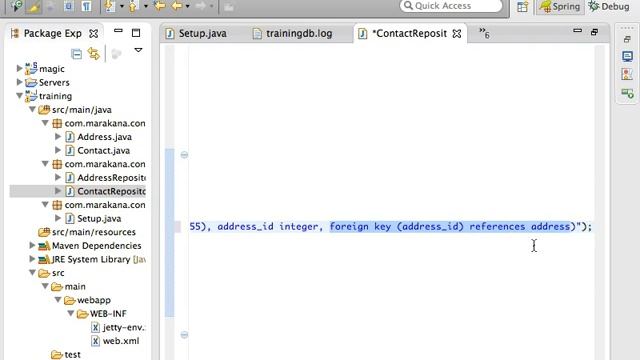The height and width of the screenshot is (360, 640).
Task: Expand the JRE System Library node
Action: coord(32,259)
